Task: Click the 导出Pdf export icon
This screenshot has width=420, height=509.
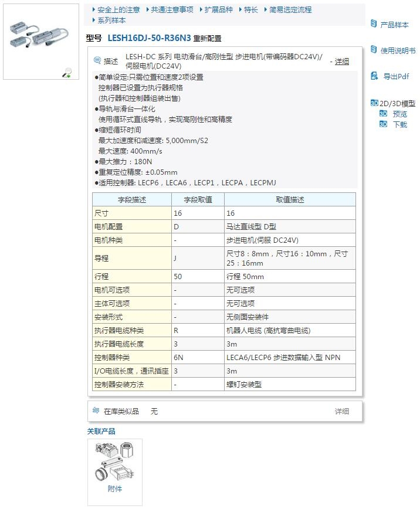Action: click(x=374, y=76)
